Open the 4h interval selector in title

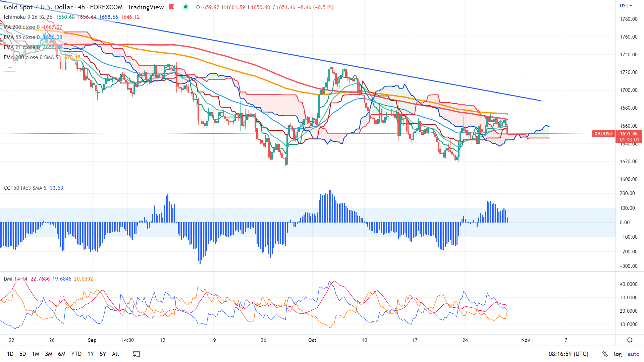point(81,7)
